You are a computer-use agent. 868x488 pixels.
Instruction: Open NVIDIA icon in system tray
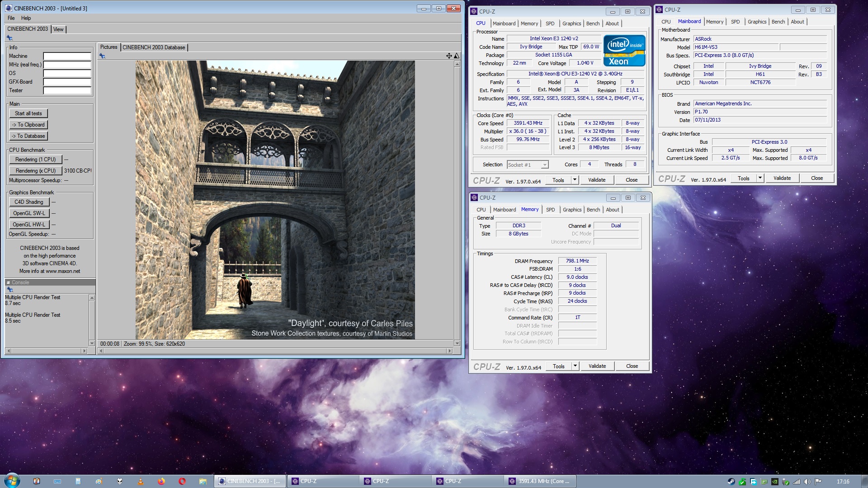tap(775, 482)
